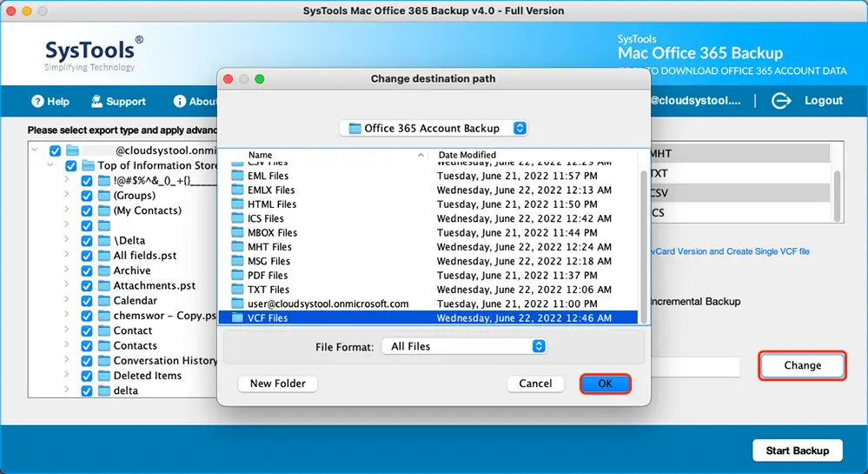Viewport: 868px width, 474px height.
Task: Create a New Folder in dialog
Action: (277, 384)
